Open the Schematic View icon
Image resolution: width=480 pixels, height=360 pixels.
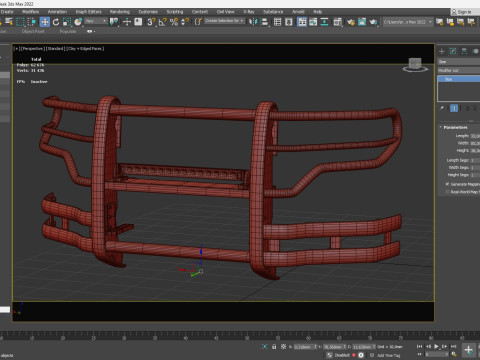pyautogui.click(x=324, y=22)
